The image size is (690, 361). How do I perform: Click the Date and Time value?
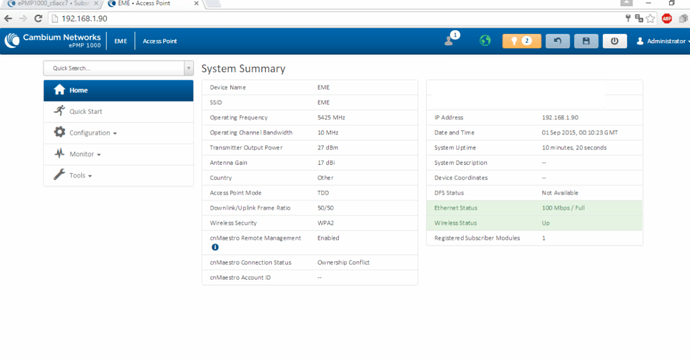coord(580,133)
